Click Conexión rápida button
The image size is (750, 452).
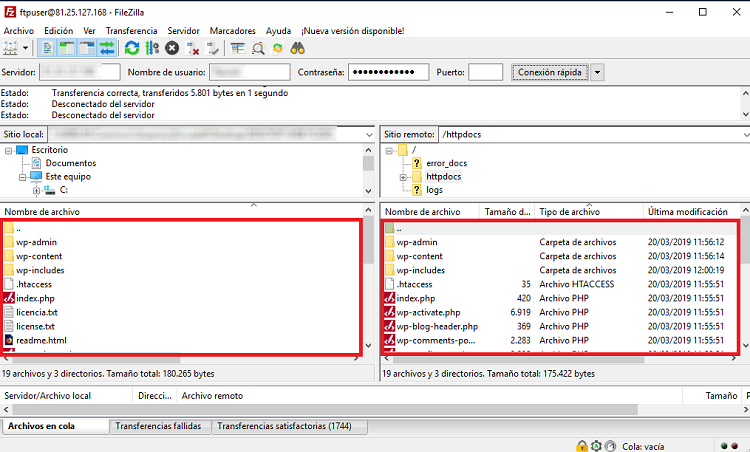coord(550,72)
